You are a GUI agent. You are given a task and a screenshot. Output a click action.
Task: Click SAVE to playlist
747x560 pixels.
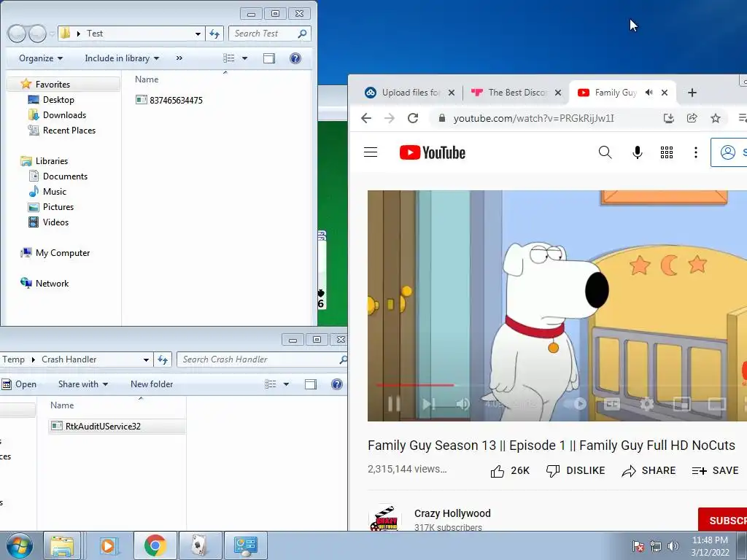(715, 470)
